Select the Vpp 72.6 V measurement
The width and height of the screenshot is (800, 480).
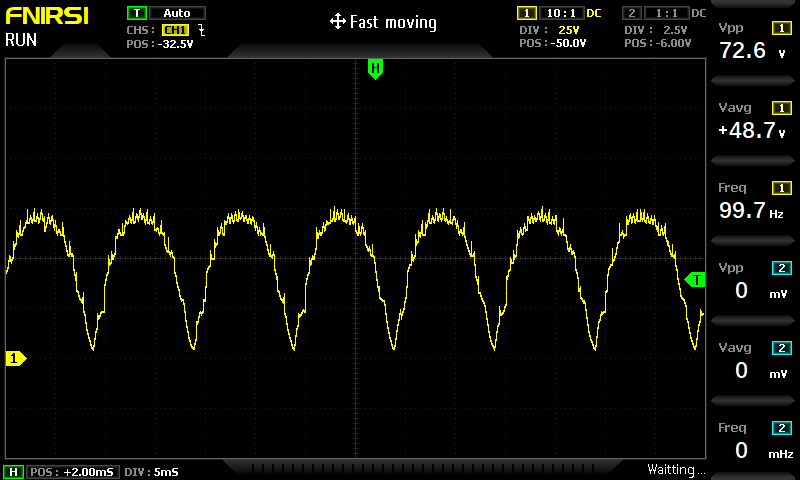tap(753, 41)
